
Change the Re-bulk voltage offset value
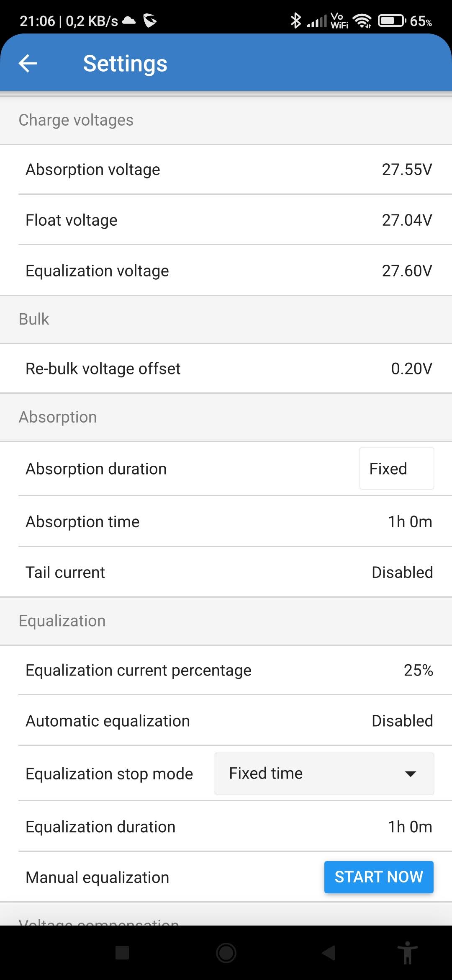411,369
